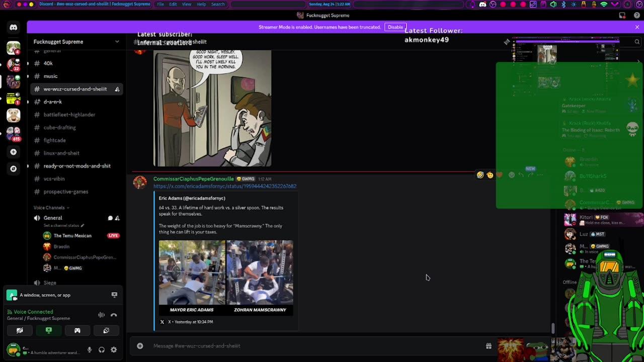This screenshot has height=362, width=644.
Task: Open Discord help icon
Action: click(636, 15)
